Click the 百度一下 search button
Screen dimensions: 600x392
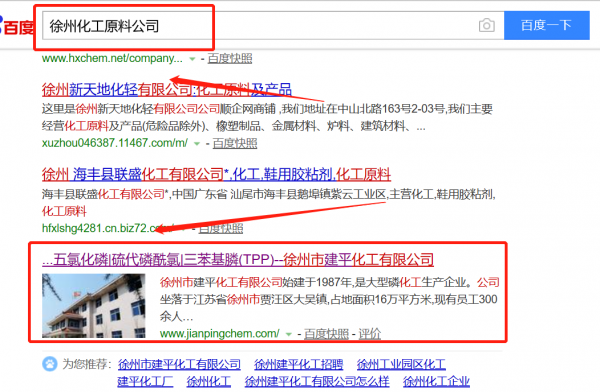pyautogui.click(x=546, y=25)
